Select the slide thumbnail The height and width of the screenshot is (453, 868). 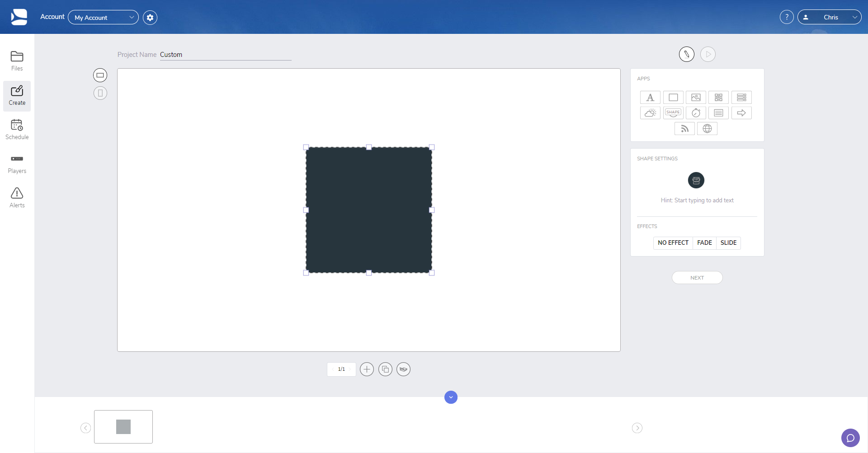123,427
